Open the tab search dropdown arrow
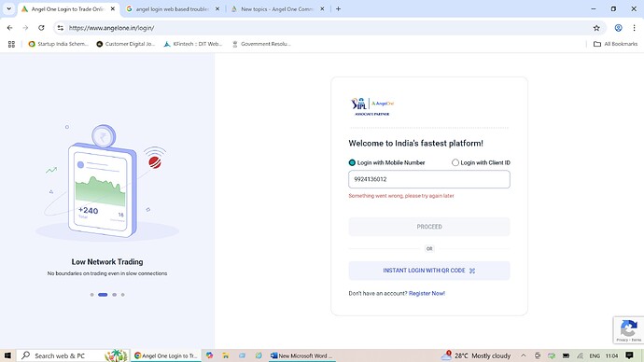This screenshot has width=644, height=362. coord(8,8)
